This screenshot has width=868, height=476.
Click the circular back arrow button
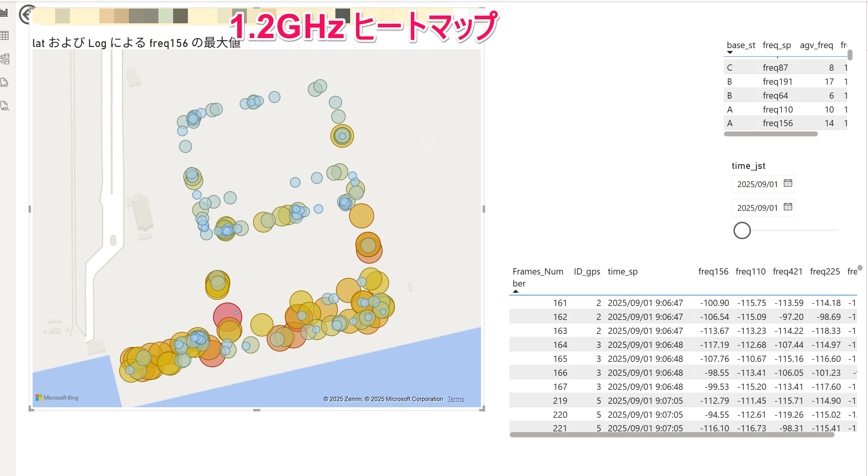click(26, 15)
